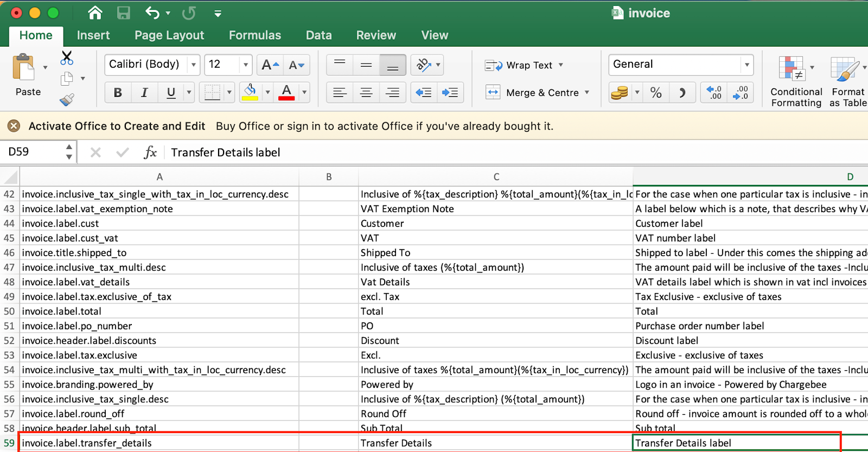Open the Home icon in title bar

click(x=95, y=13)
